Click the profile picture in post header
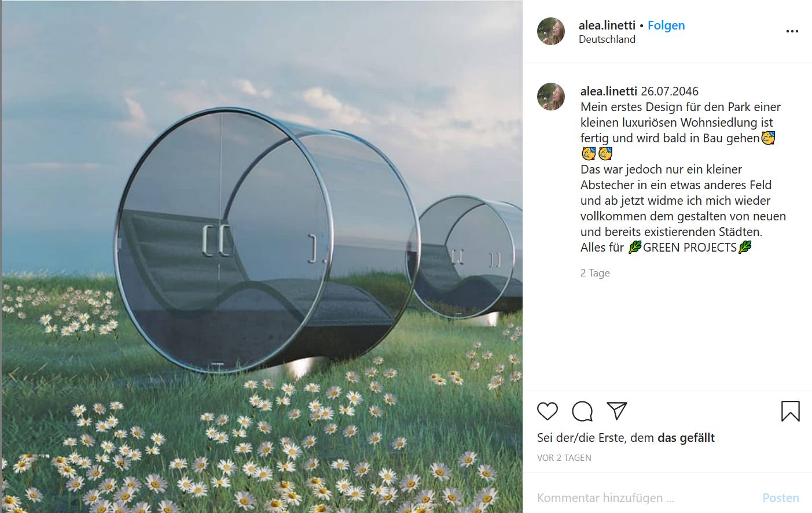This screenshot has width=812, height=513. [551, 31]
